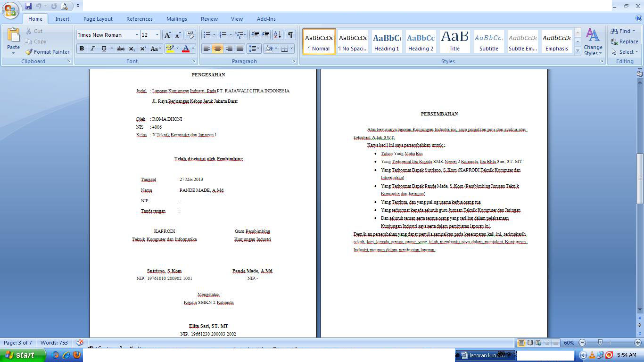Expand Font dialog launcher
The height and width of the screenshot is (362, 644).
(x=193, y=61)
